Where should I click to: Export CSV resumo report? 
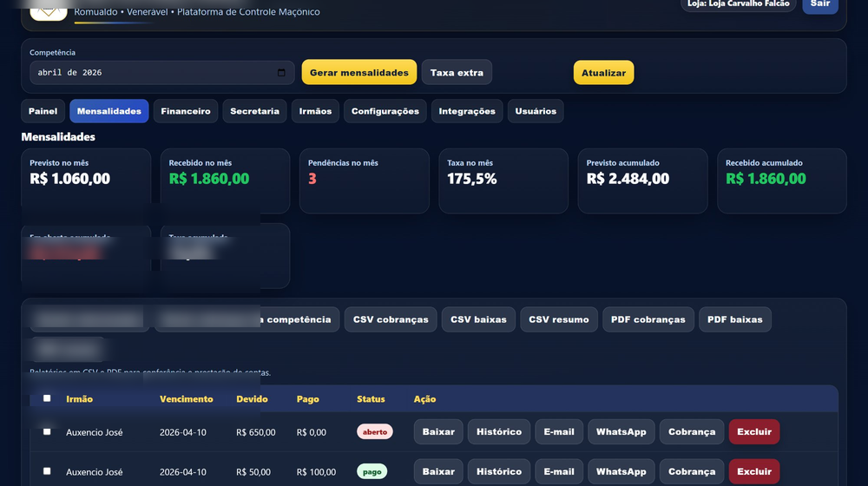click(x=558, y=319)
